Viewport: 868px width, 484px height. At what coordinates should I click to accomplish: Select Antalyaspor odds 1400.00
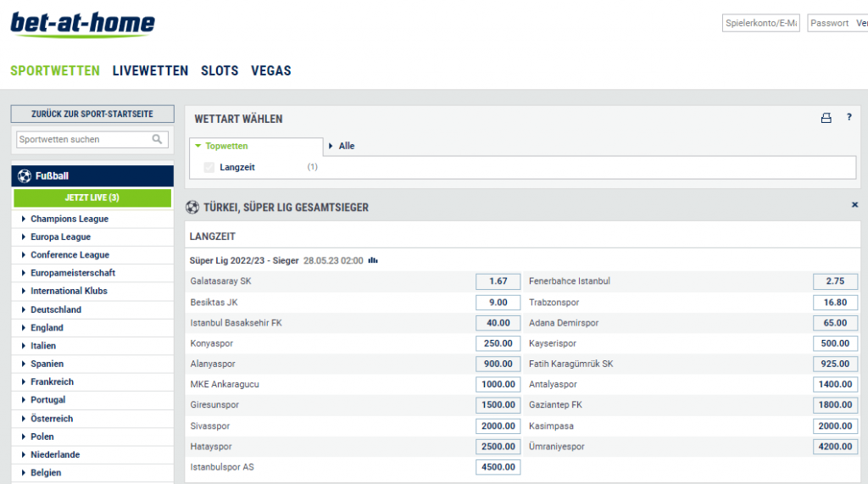tap(835, 384)
